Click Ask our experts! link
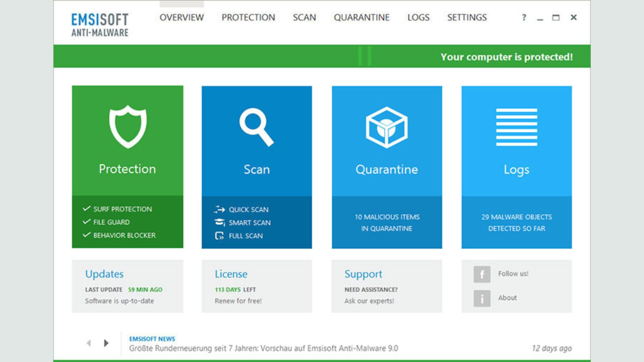The width and height of the screenshot is (644, 362). 369,301
